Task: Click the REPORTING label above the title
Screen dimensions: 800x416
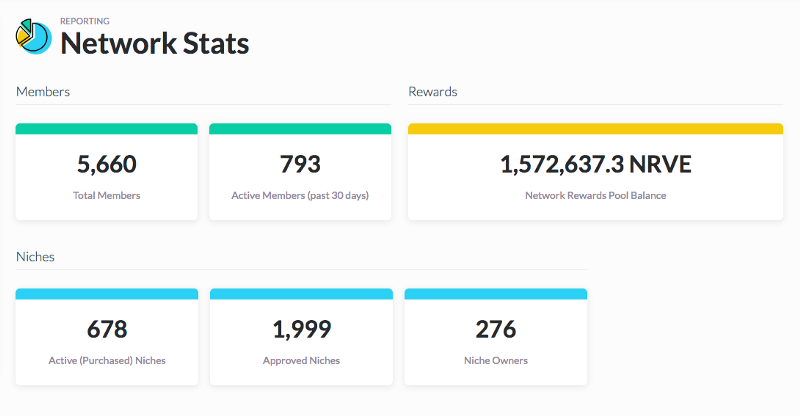Action: tap(85, 21)
